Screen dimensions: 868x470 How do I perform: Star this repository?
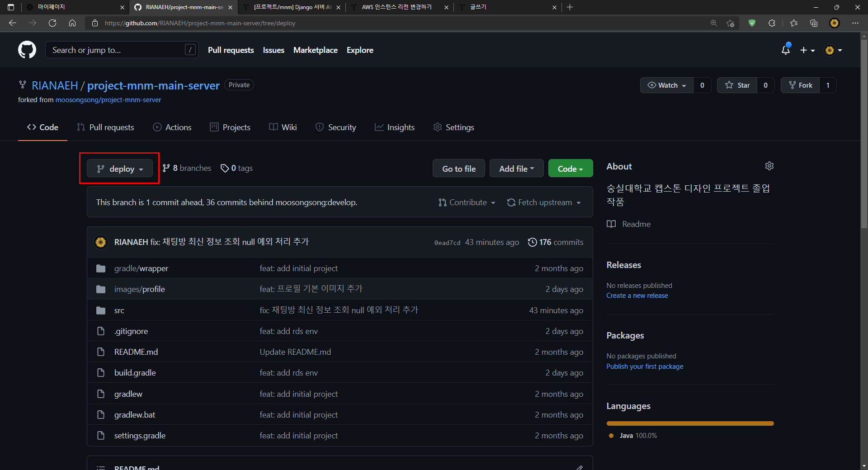(x=737, y=85)
